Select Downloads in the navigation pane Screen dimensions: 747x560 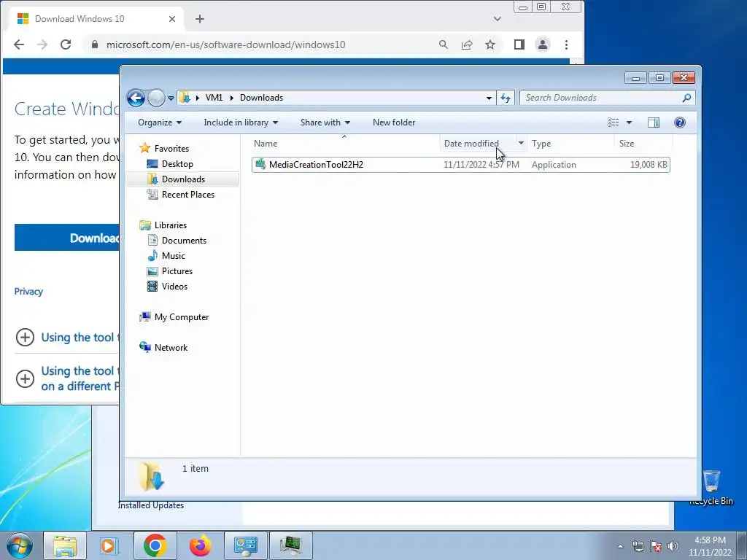(183, 179)
